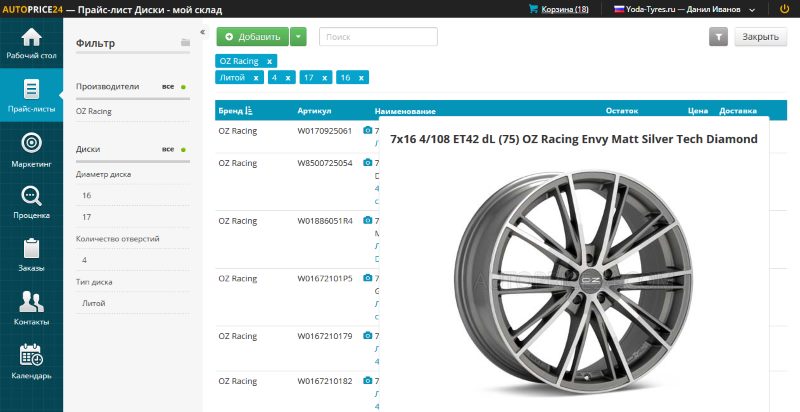Click article W0167210179

point(324,336)
